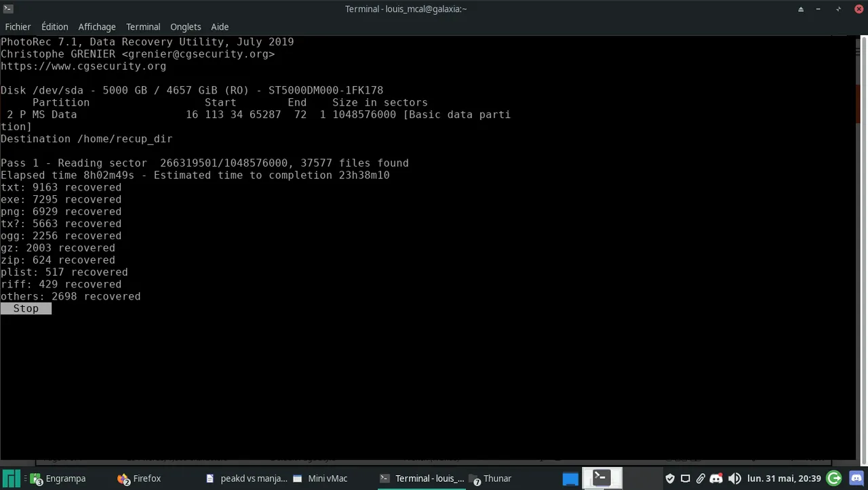Click the keep-above arrow in title bar
868x490 pixels.
pyautogui.click(x=801, y=9)
